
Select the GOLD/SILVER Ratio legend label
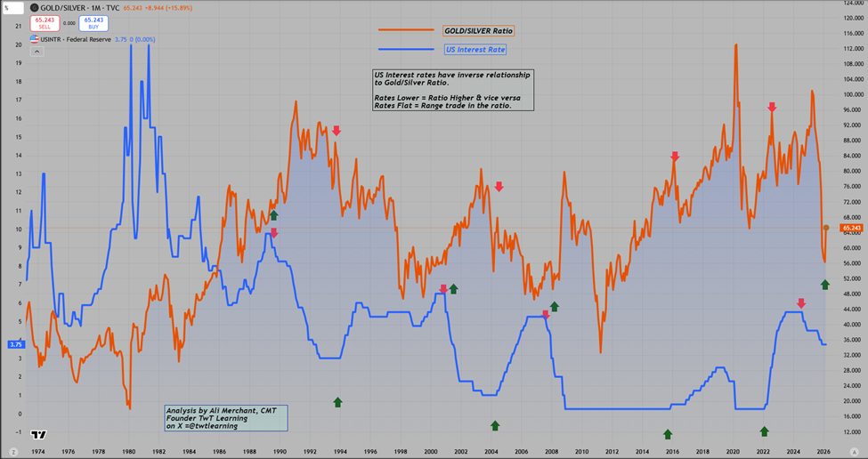[x=479, y=31]
